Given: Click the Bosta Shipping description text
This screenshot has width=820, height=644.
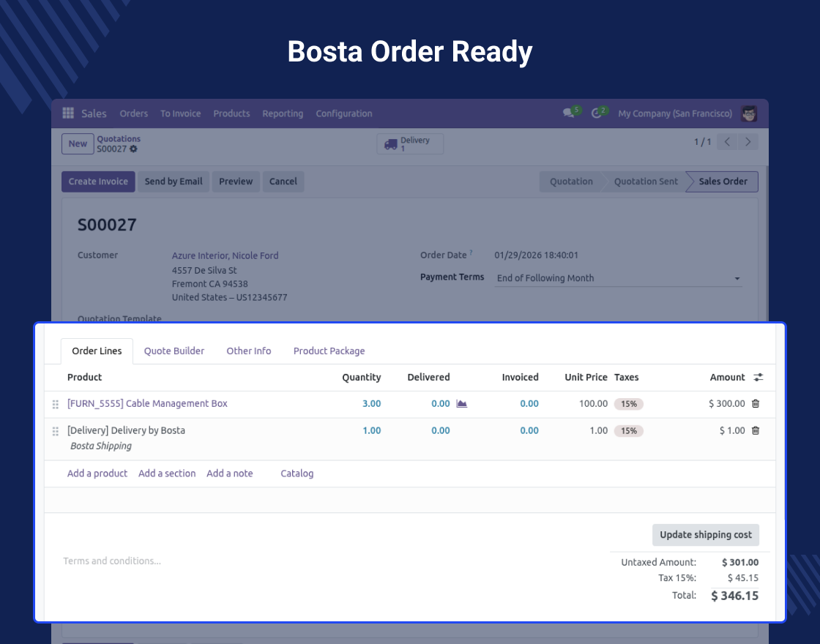Looking at the screenshot, I should 101,446.
